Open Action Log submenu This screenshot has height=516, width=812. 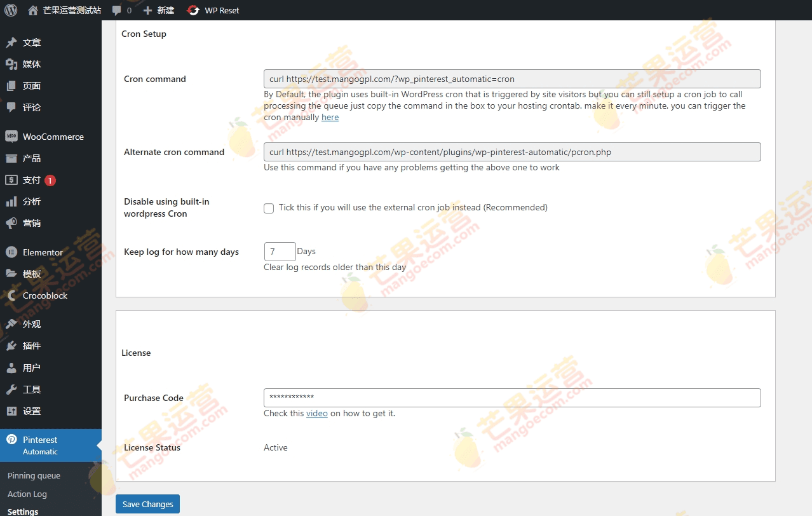tap(27, 494)
